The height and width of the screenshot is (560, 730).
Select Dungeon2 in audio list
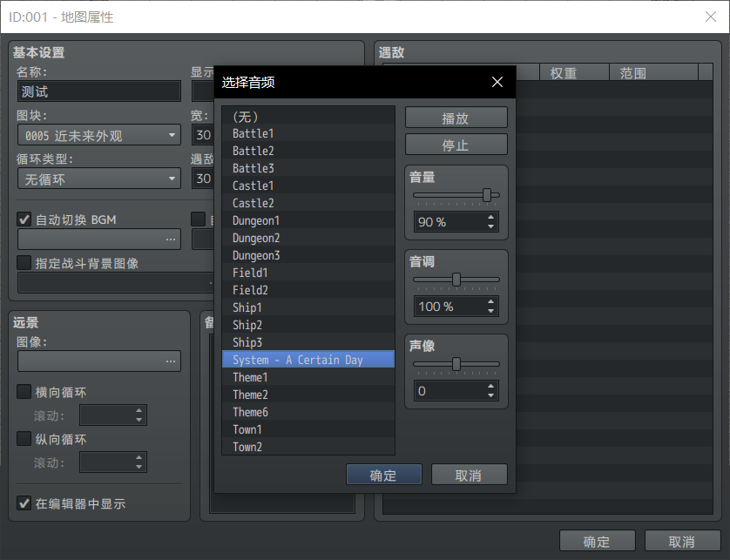click(x=308, y=238)
